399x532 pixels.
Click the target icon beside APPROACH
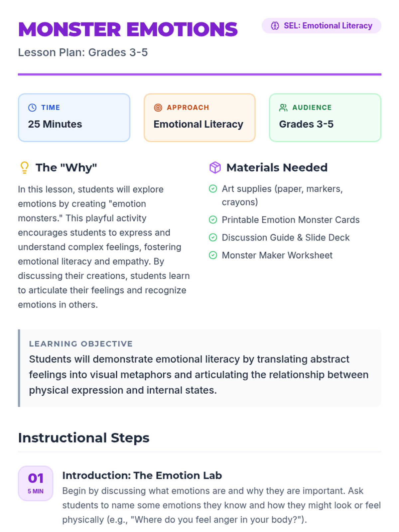[x=158, y=108]
